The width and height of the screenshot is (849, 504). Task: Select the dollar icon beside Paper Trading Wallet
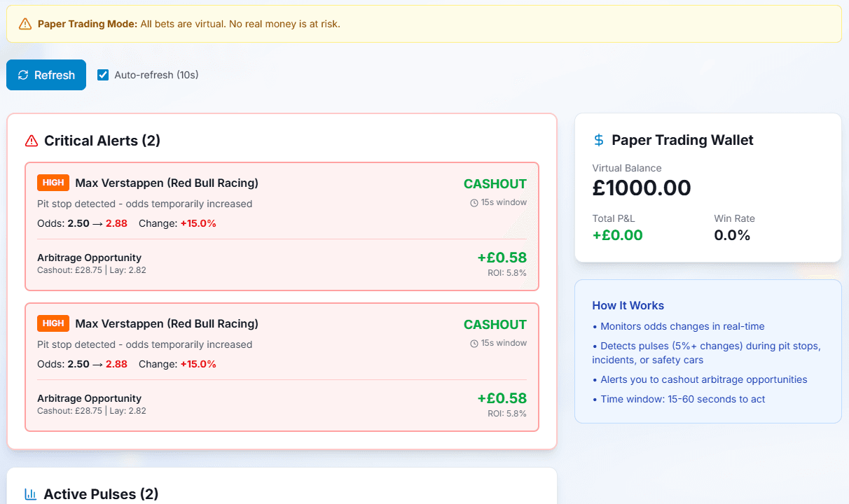click(598, 140)
